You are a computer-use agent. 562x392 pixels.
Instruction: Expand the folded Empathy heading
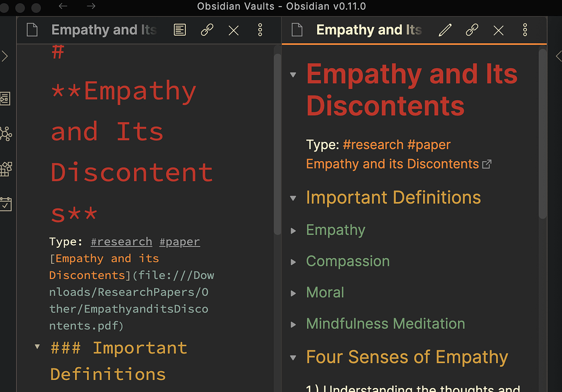click(x=294, y=231)
